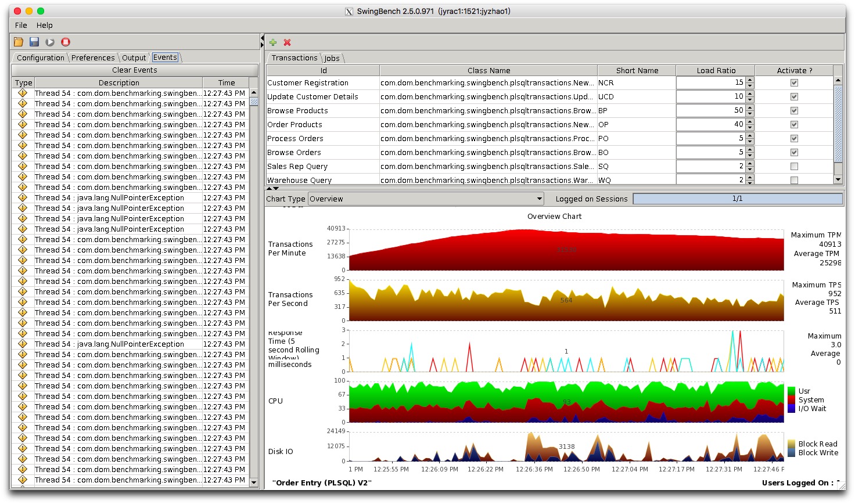Decrease Browse Products load ratio stepper
The height and width of the screenshot is (504, 855).
pos(750,114)
